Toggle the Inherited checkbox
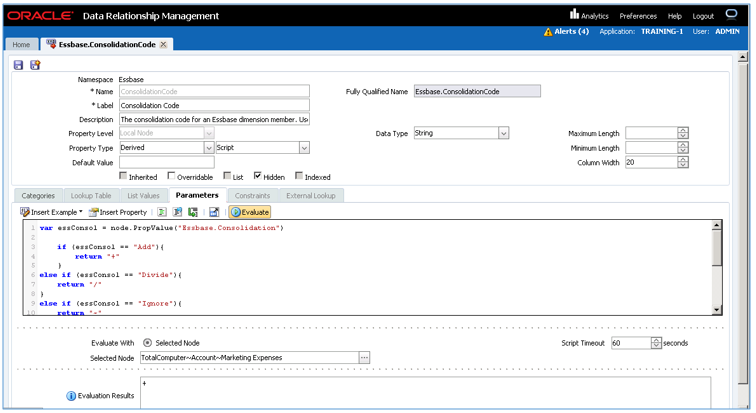 (x=123, y=176)
